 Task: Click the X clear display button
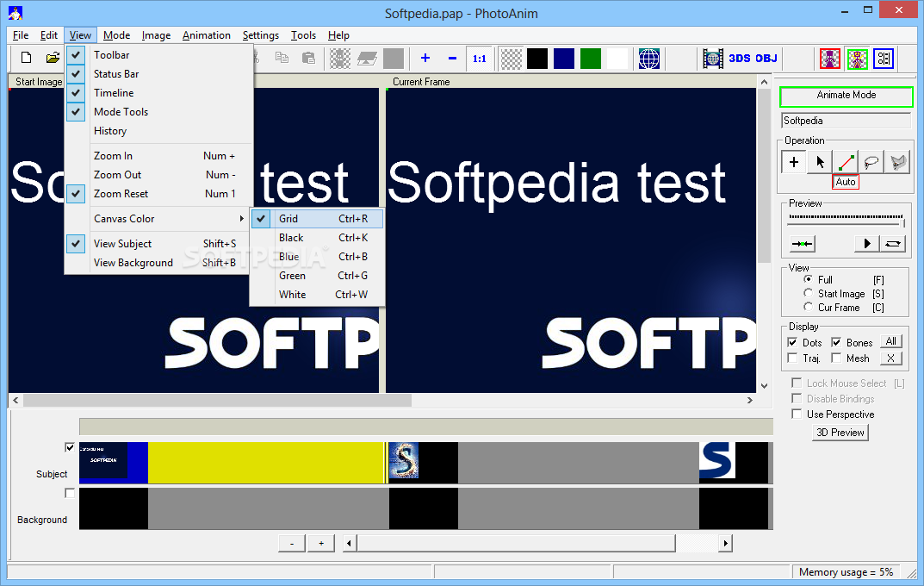click(x=891, y=358)
